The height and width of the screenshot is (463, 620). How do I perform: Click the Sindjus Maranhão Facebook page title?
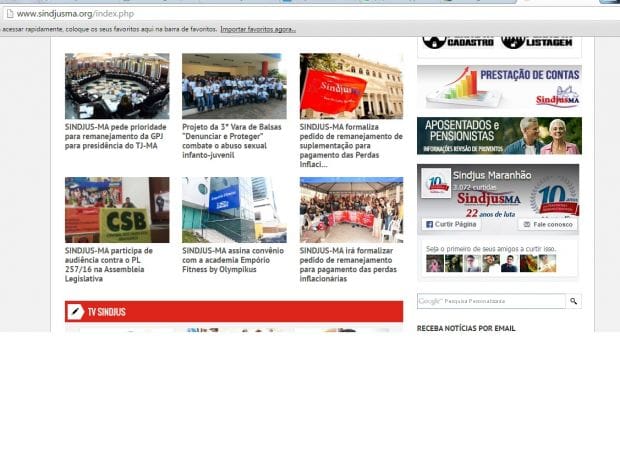pyautogui.click(x=492, y=175)
